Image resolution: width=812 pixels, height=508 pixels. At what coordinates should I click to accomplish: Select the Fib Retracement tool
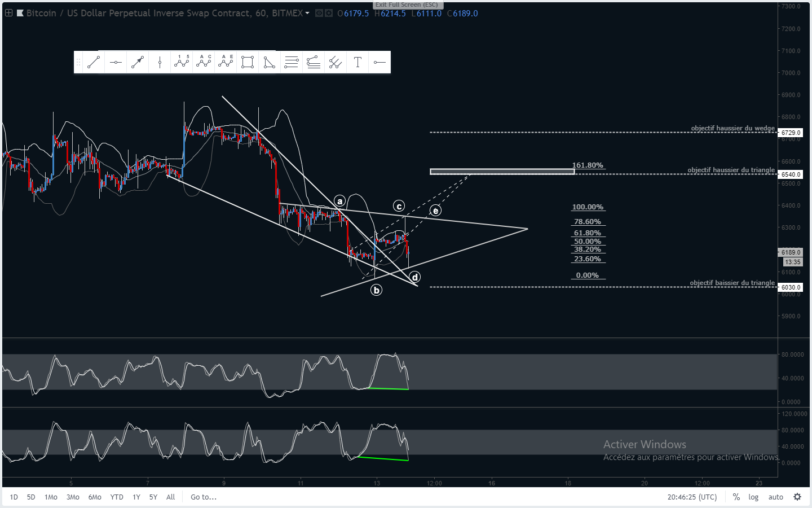tap(292, 62)
